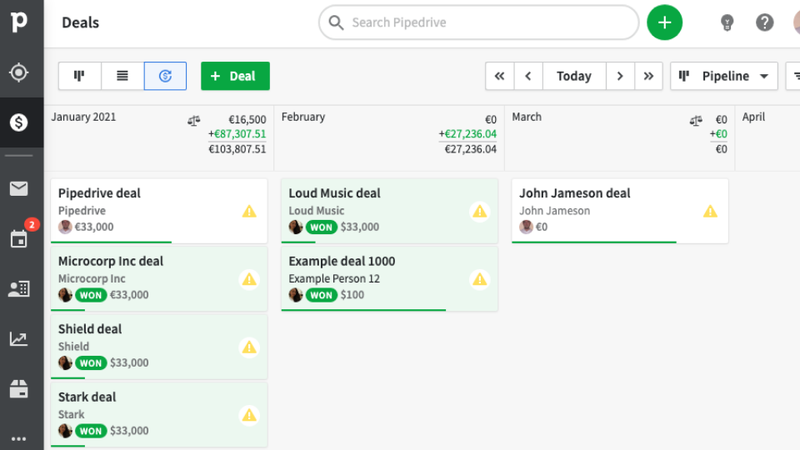
Task: Open Products box icon in sidebar
Action: click(x=19, y=389)
